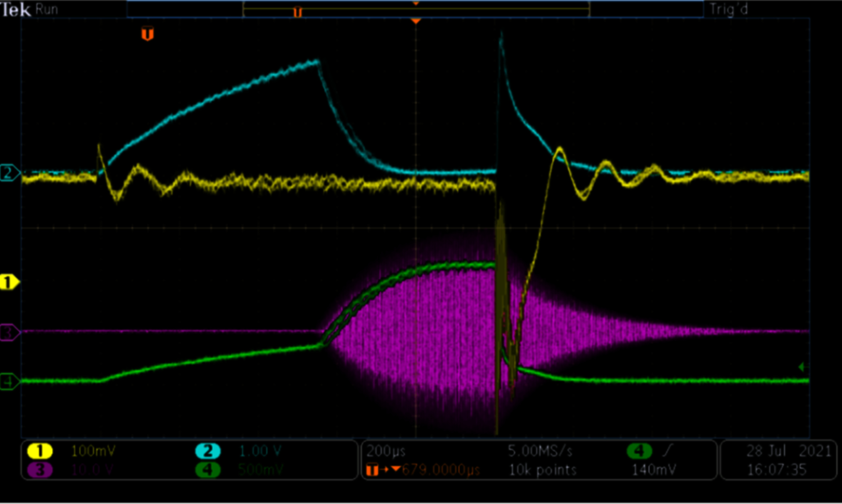The width and height of the screenshot is (842, 504).
Task: Click the orange trigger point marker in the graticule
Action: click(147, 34)
